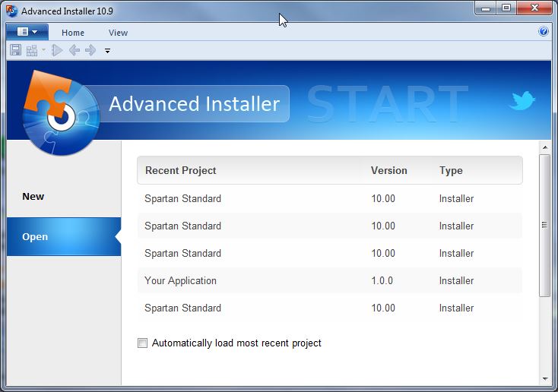Enable Automatically load most recent project
Image resolution: width=558 pixels, height=392 pixels.
click(142, 343)
